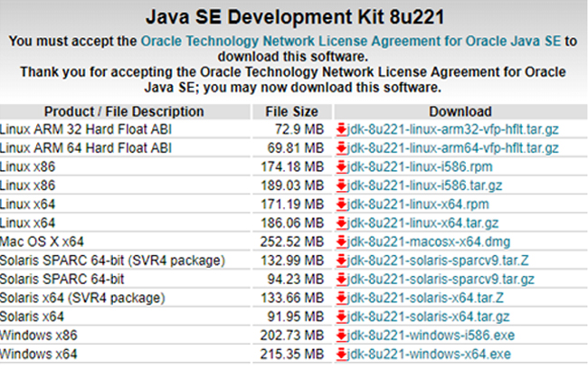The height and width of the screenshot is (370, 588).
Task: Download jdk-8u221-windows-i586.exe link
Action: [432, 335]
